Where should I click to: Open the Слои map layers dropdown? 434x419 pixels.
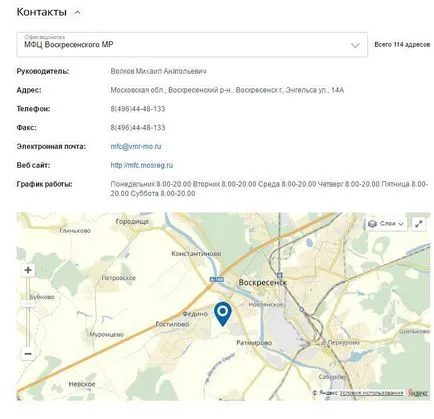(387, 224)
